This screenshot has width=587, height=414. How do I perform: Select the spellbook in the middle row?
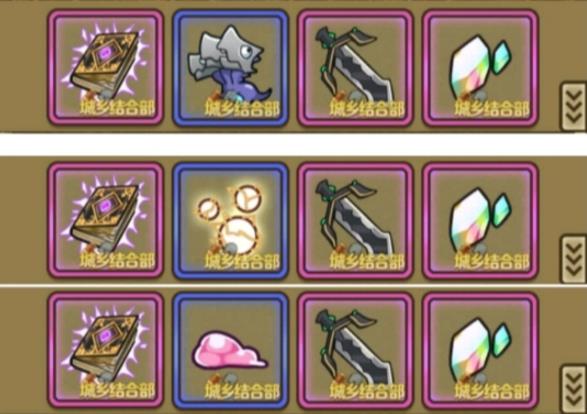coord(106,220)
